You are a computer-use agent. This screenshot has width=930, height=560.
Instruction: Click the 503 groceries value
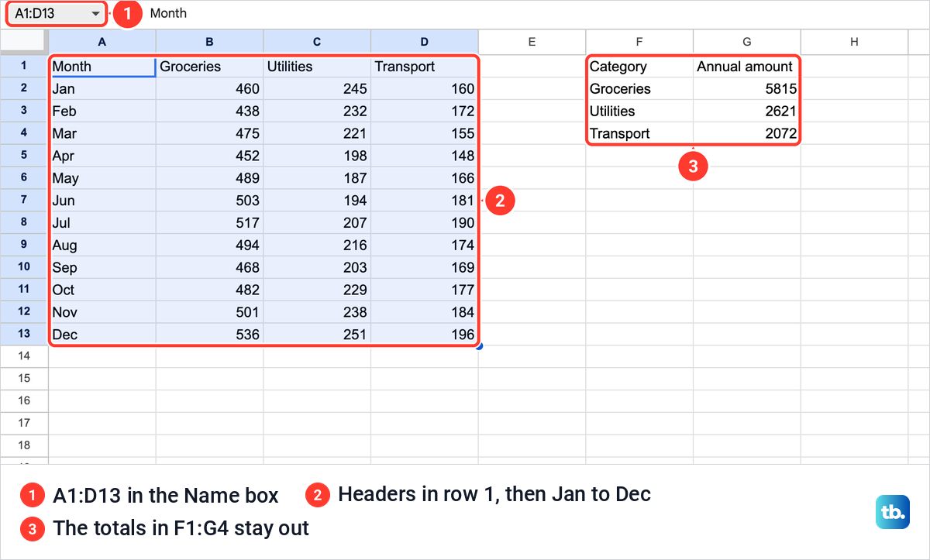pos(209,201)
